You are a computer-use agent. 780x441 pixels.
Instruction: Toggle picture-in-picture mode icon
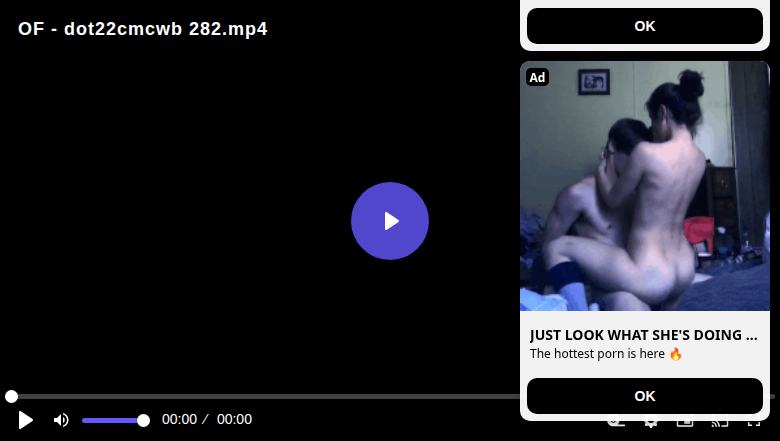click(685, 423)
